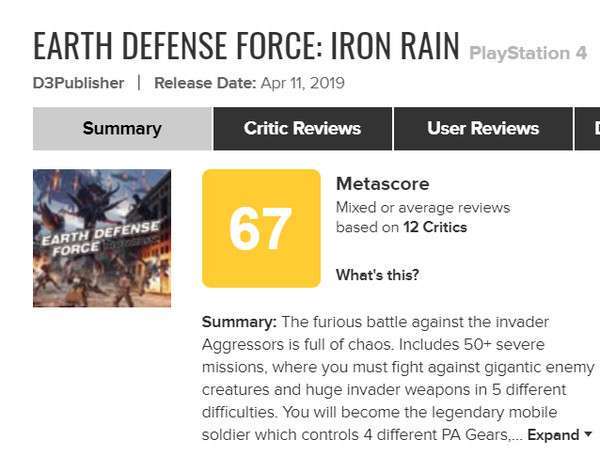Switch to the User Reviews tab
Viewport: 600px width, 456px height.
click(483, 129)
